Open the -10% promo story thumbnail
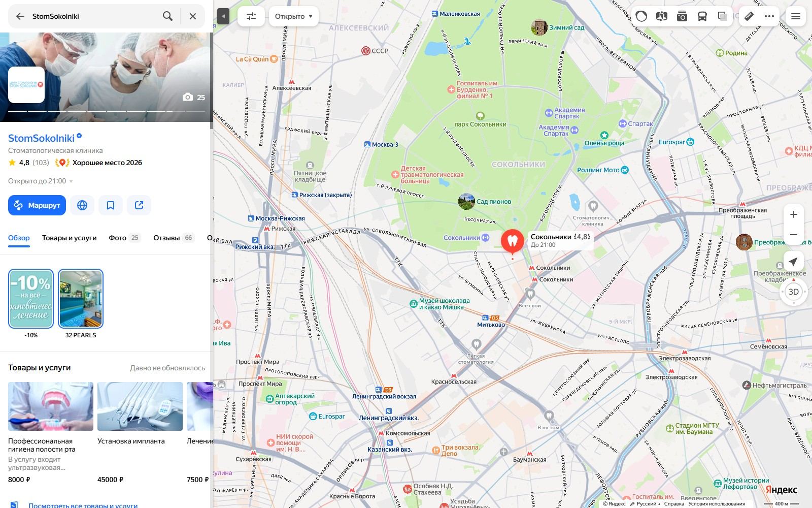This screenshot has width=812, height=508. click(31, 299)
